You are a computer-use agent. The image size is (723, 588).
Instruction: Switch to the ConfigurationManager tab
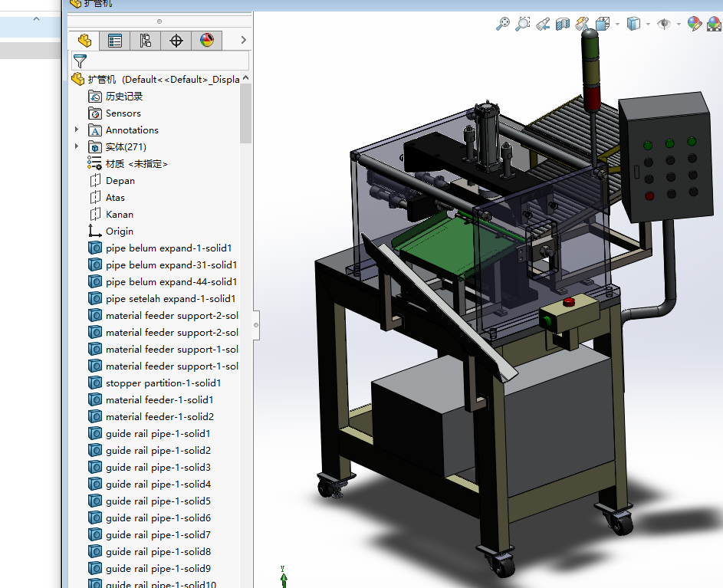pyautogui.click(x=146, y=41)
